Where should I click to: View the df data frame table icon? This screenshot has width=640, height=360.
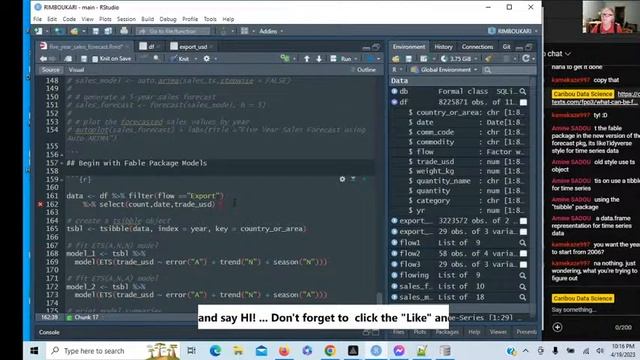pos(523,102)
